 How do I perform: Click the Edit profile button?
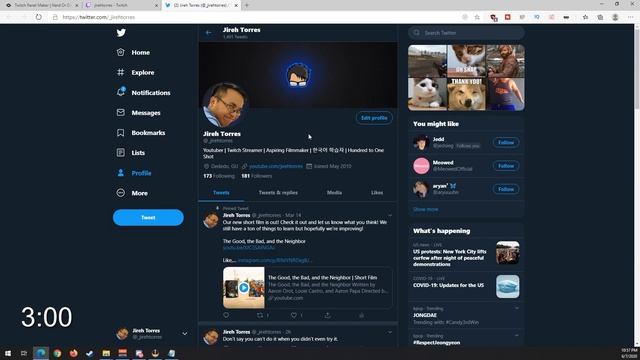[x=374, y=118]
